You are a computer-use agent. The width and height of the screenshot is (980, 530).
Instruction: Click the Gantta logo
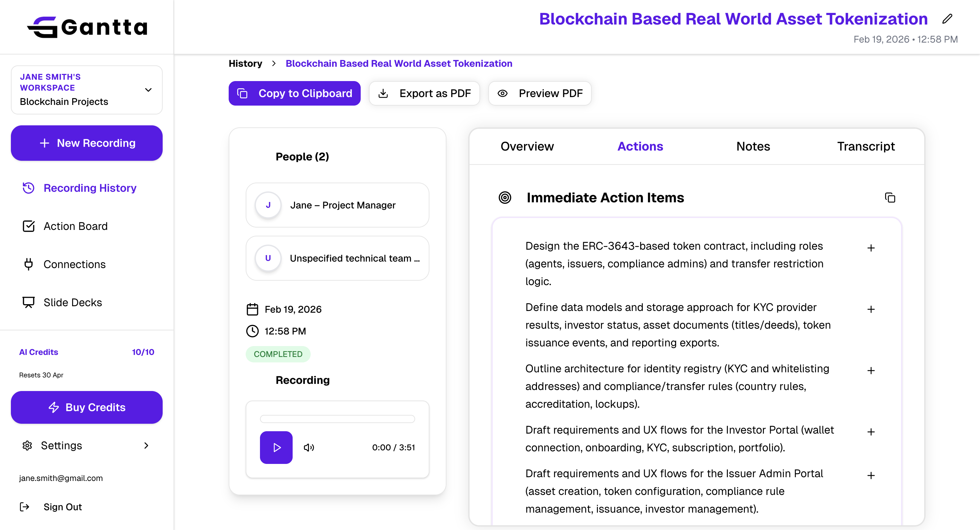click(x=87, y=27)
